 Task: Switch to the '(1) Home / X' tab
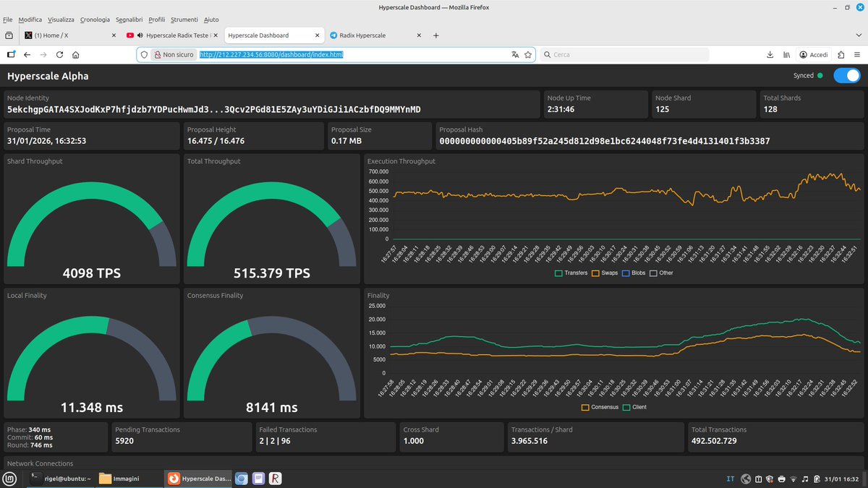(69, 35)
